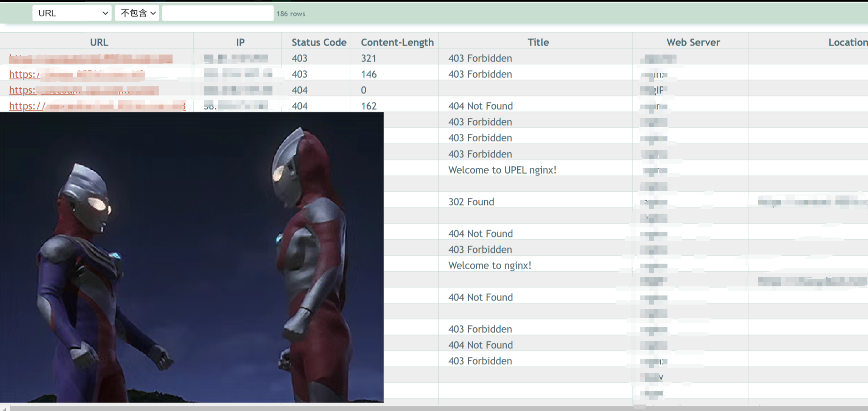This screenshot has height=411, width=868.
Task: Click the Ultraman preview image thumbnail
Action: click(191, 257)
